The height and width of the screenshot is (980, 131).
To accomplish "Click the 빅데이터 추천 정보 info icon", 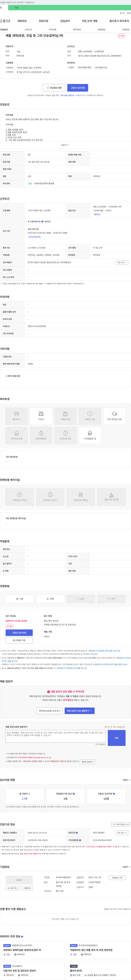I will click(22, 936).
